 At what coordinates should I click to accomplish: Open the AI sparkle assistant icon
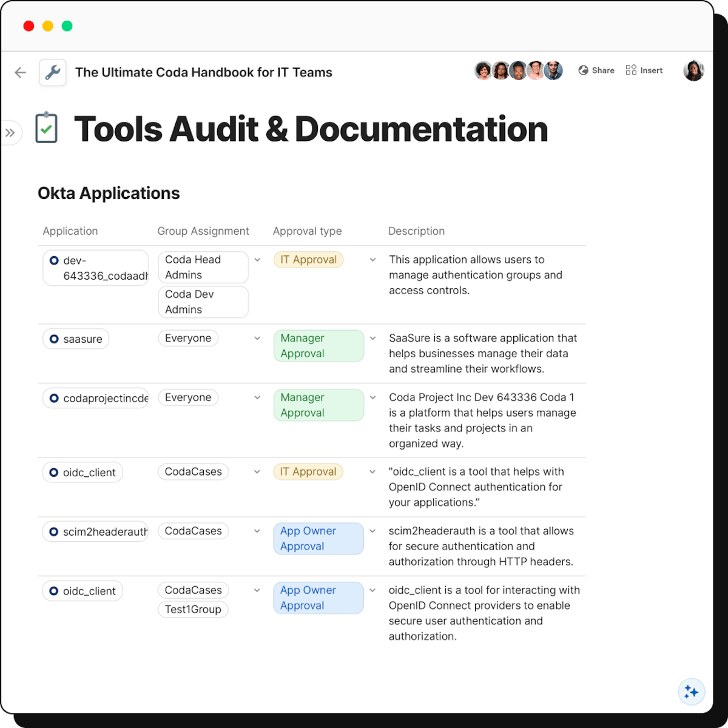[x=691, y=692]
